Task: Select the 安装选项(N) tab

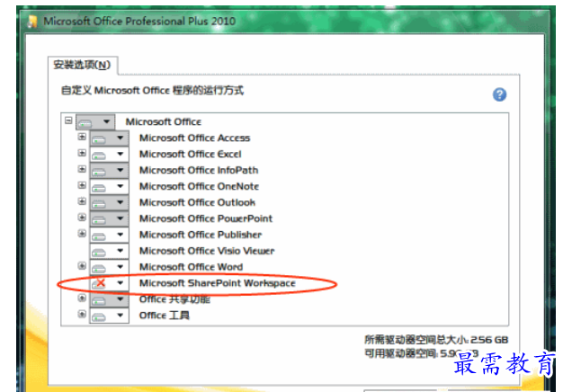Action: pos(82,65)
